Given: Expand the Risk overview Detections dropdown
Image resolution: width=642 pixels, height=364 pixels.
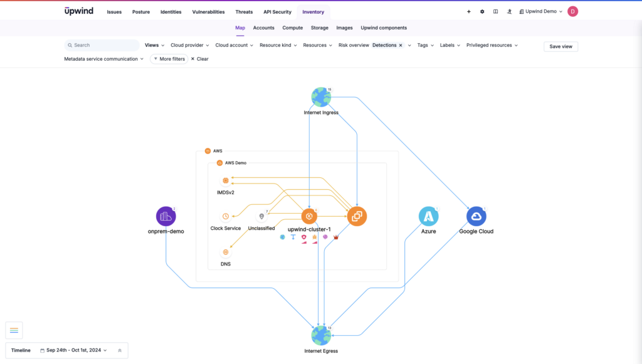Looking at the screenshot, I should pos(409,45).
